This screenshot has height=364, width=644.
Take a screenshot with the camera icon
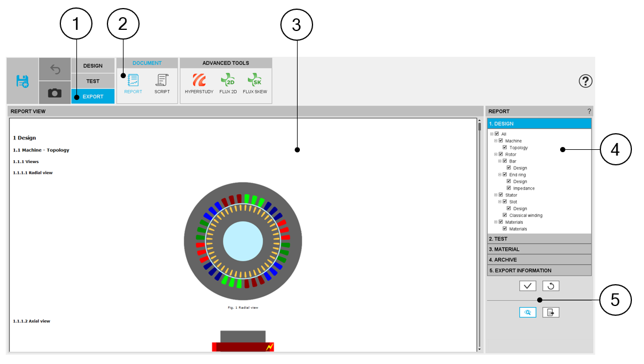(55, 92)
